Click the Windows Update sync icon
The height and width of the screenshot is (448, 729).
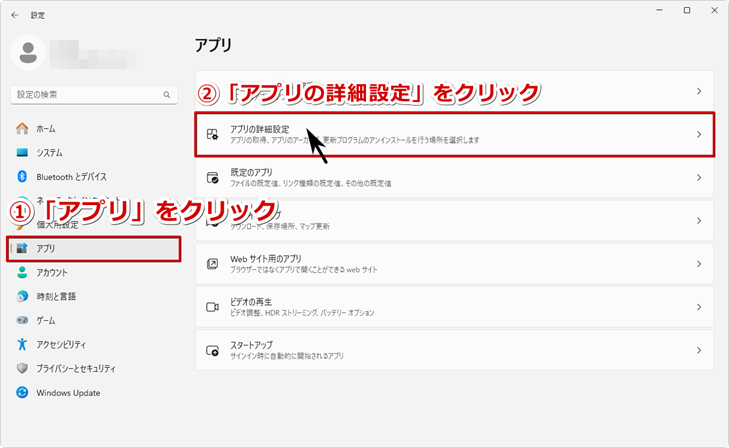click(22, 393)
